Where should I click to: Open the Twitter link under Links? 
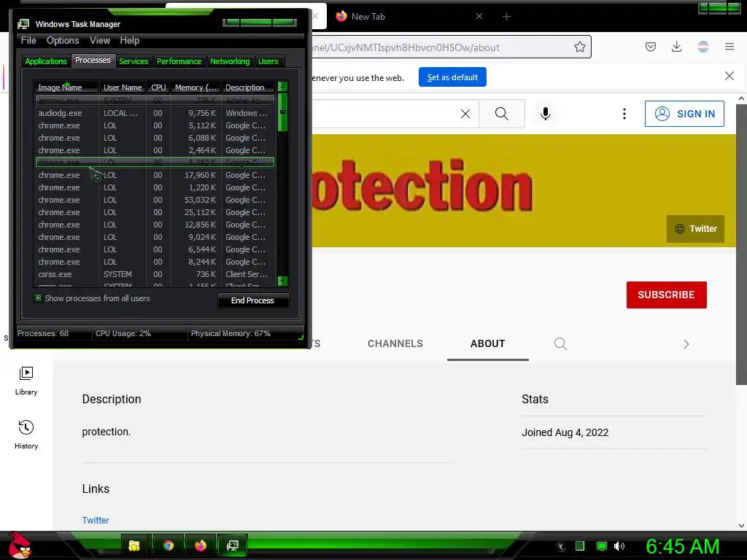96,521
